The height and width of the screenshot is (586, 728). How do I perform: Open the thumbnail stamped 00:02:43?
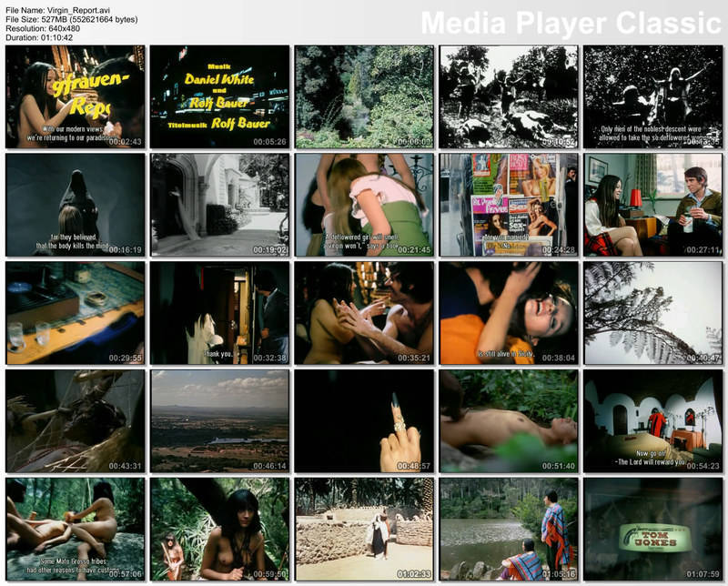pyautogui.click(x=76, y=96)
